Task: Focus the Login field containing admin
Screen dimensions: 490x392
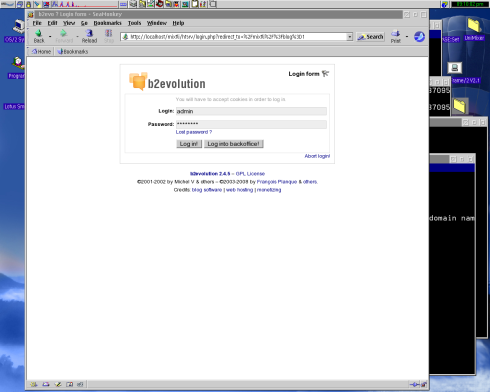Action: [x=251, y=111]
